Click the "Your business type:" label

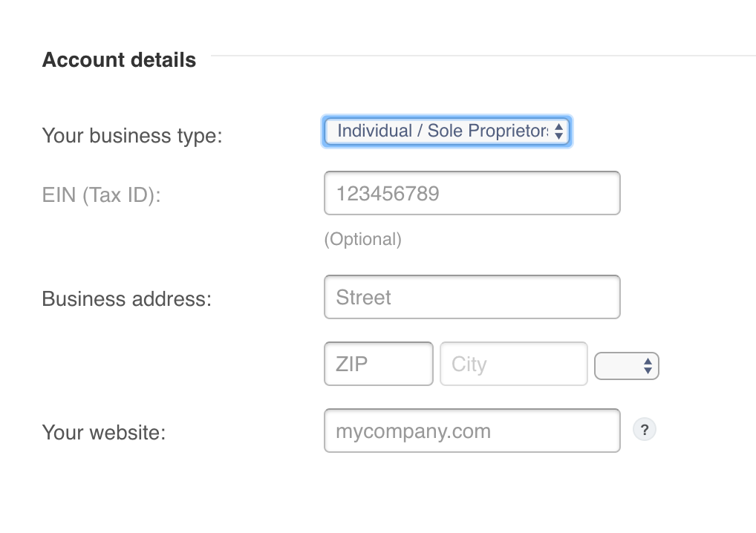132,136
